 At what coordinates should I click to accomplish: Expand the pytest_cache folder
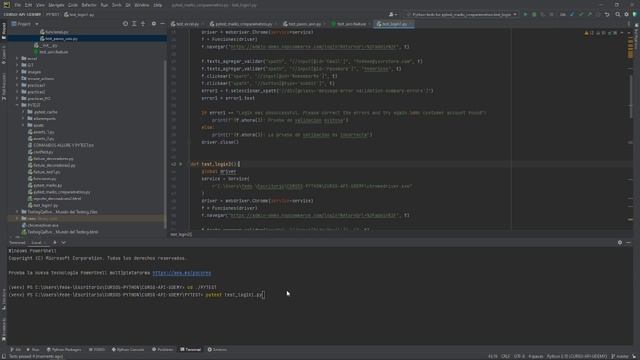pyautogui.click(x=23, y=112)
